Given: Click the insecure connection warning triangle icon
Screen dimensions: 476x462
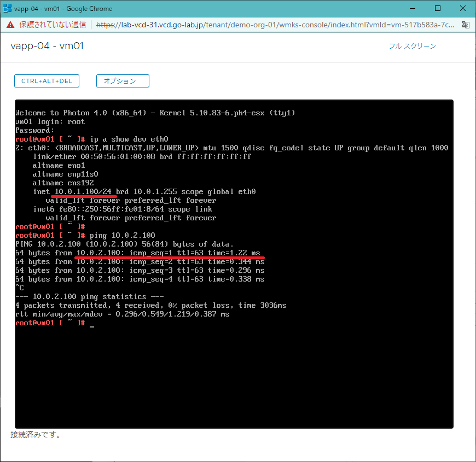Looking at the screenshot, I should pyautogui.click(x=10, y=25).
